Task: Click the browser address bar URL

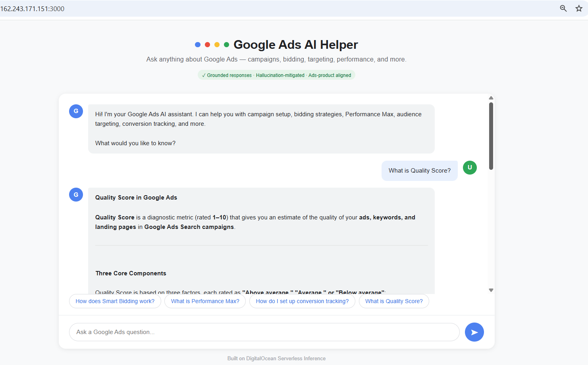Action: tap(32, 9)
